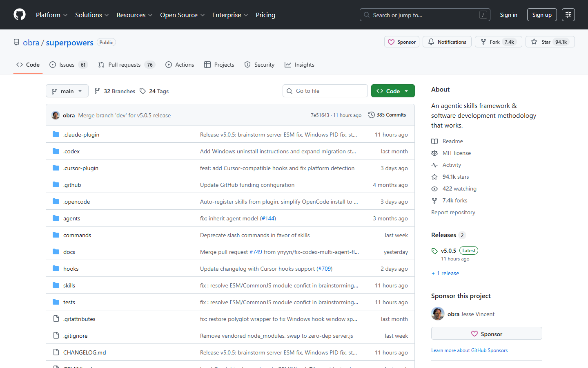Screen dimensions: 588x368
Task: Click the Sign up button
Action: [x=542, y=14]
